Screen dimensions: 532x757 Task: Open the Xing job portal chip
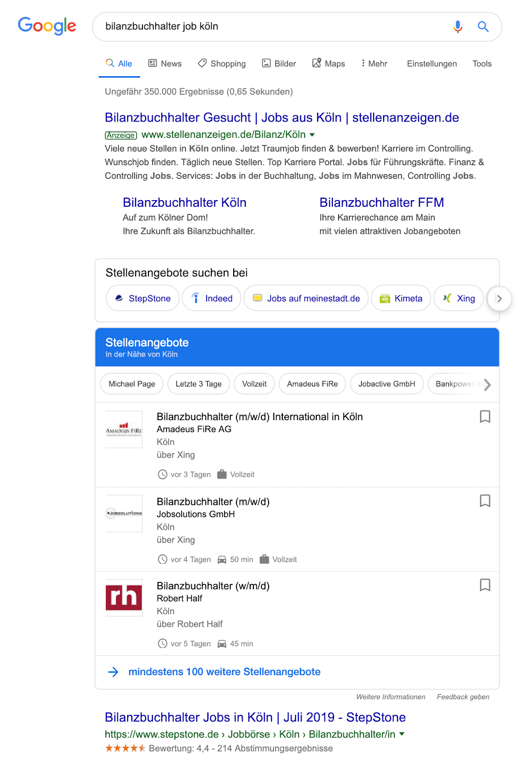click(x=459, y=298)
